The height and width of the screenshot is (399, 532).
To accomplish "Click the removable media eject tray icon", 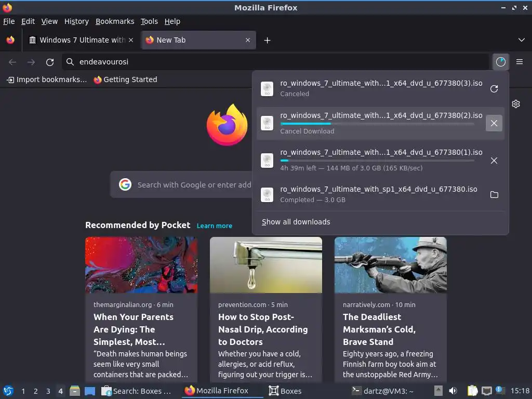I will click(438, 391).
